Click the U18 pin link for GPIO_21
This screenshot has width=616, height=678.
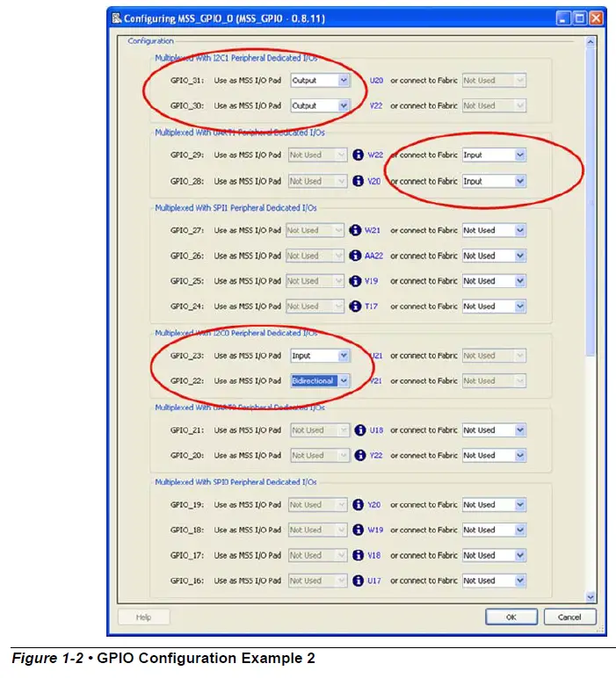tap(376, 430)
